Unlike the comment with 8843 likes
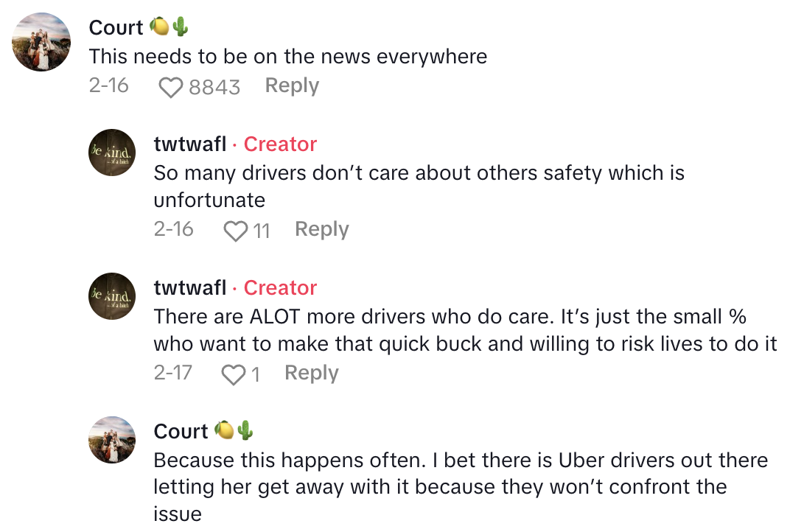The width and height of the screenshot is (790, 532). (x=171, y=86)
